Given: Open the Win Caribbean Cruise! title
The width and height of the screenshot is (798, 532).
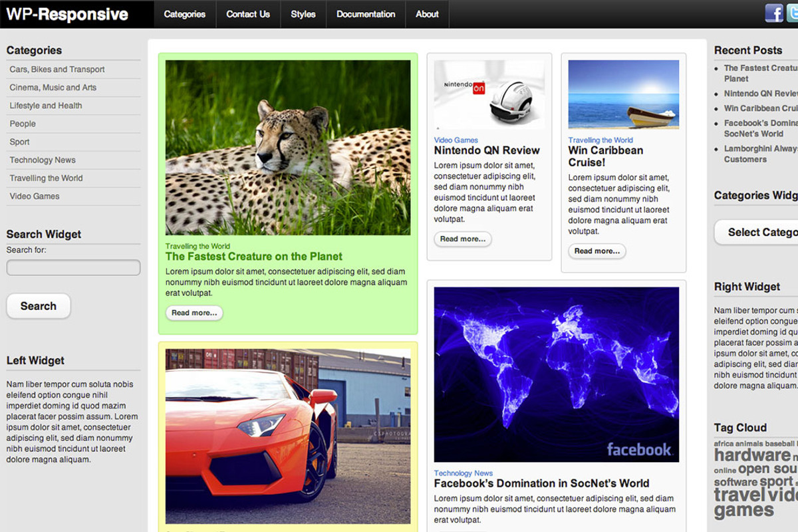Looking at the screenshot, I should [x=606, y=156].
